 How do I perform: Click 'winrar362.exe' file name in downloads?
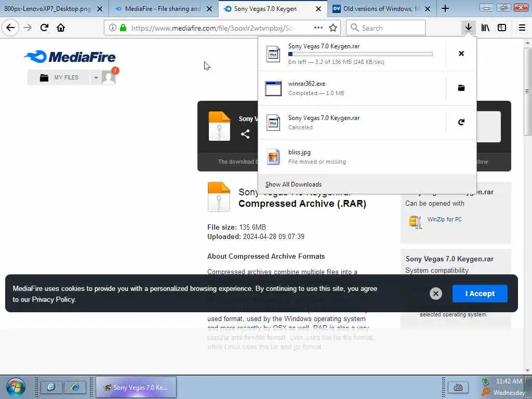coord(307,84)
